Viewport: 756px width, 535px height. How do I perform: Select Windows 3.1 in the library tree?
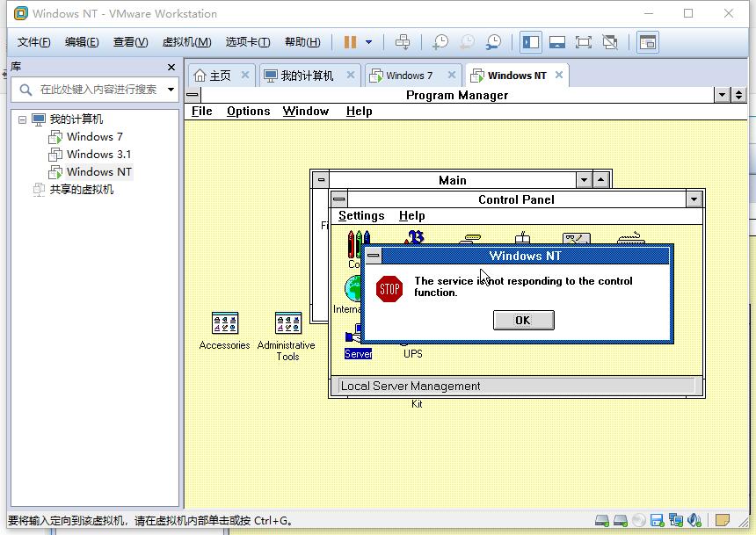click(98, 155)
